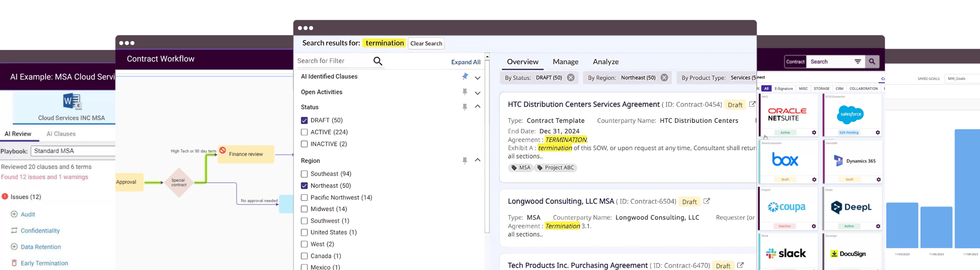Open settings gear on Dynamics 365 card
This screenshot has height=270, width=980.
coord(878,179)
